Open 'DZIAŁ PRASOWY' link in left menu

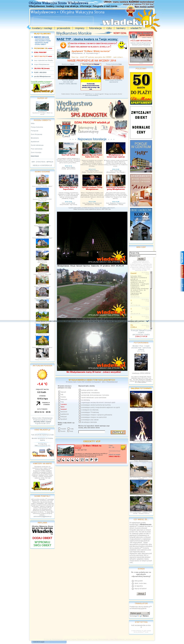(40, 52)
